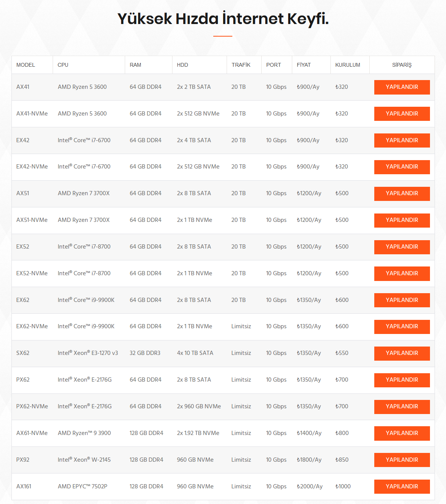Screen dimensions: 446x504
Task: Click the FİYAT column header
Action: click(x=304, y=65)
